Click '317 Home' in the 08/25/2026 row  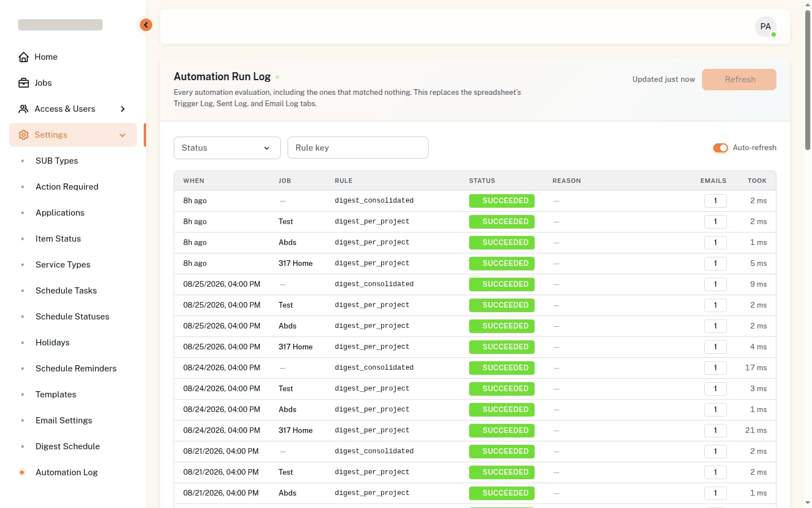(x=295, y=347)
